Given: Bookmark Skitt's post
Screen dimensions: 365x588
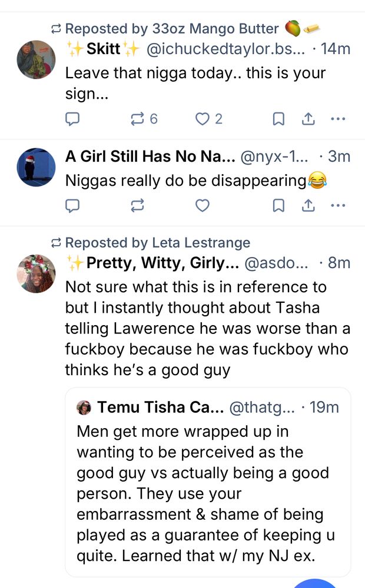Looking at the screenshot, I should point(279,119).
